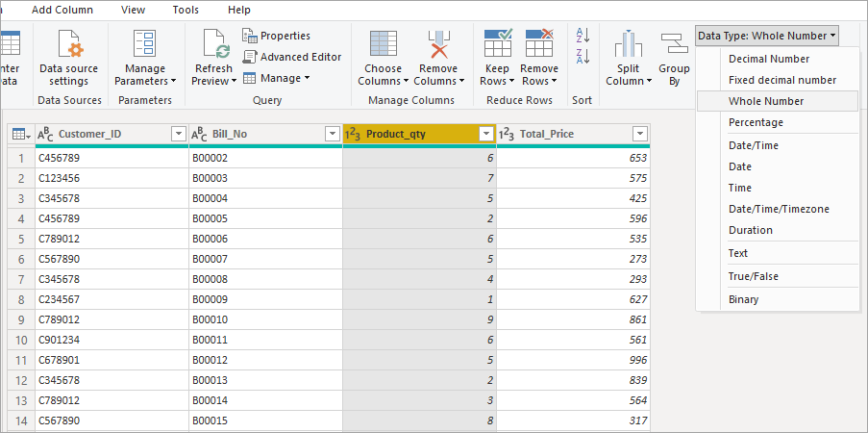This screenshot has height=433, width=868.
Task: Open the Help tab
Action: [x=239, y=10]
